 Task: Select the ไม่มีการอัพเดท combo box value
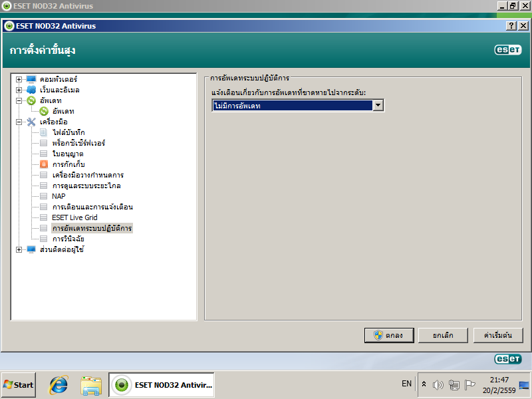tap(293, 106)
